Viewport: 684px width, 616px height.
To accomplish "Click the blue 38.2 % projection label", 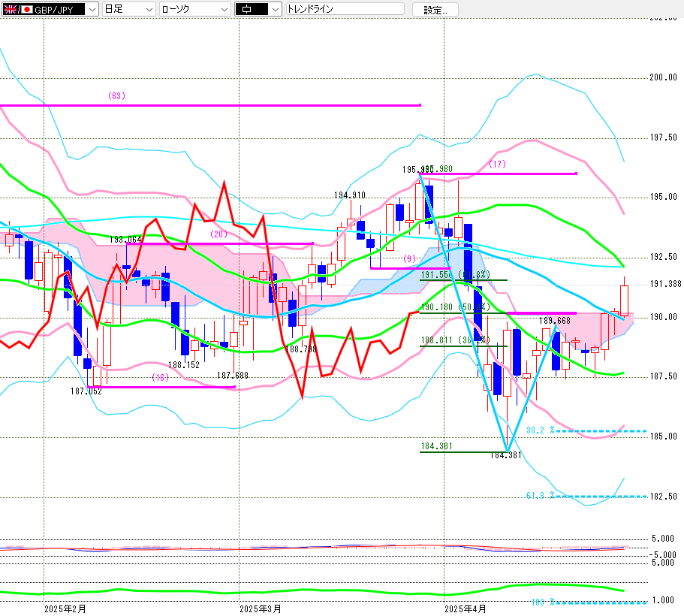I will click(x=540, y=430).
